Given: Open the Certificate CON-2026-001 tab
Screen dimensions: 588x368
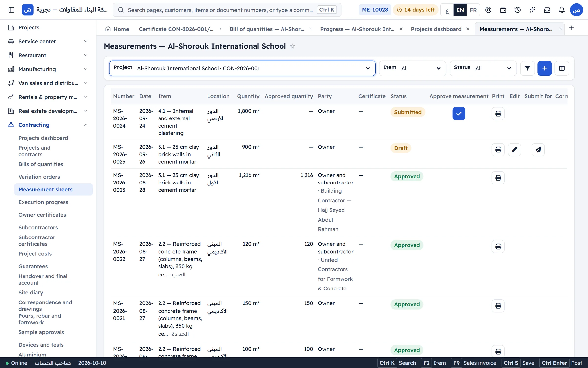Looking at the screenshot, I should [x=176, y=29].
